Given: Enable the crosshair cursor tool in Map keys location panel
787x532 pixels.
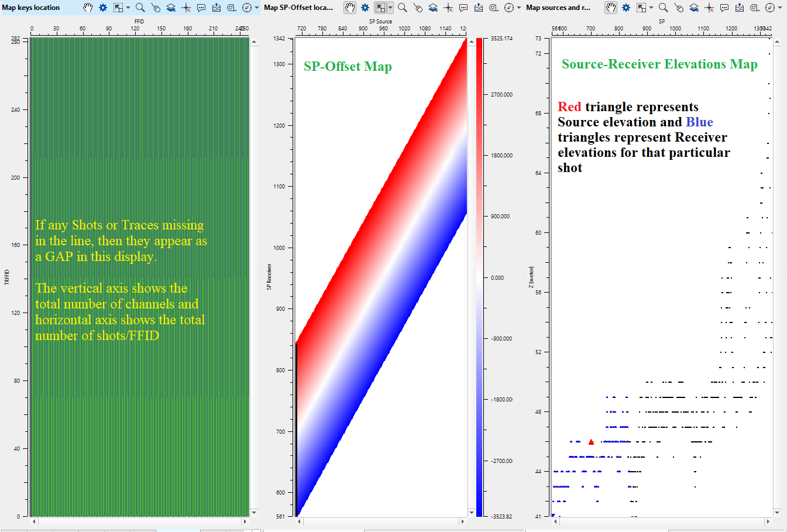Looking at the screenshot, I should click(186, 8).
